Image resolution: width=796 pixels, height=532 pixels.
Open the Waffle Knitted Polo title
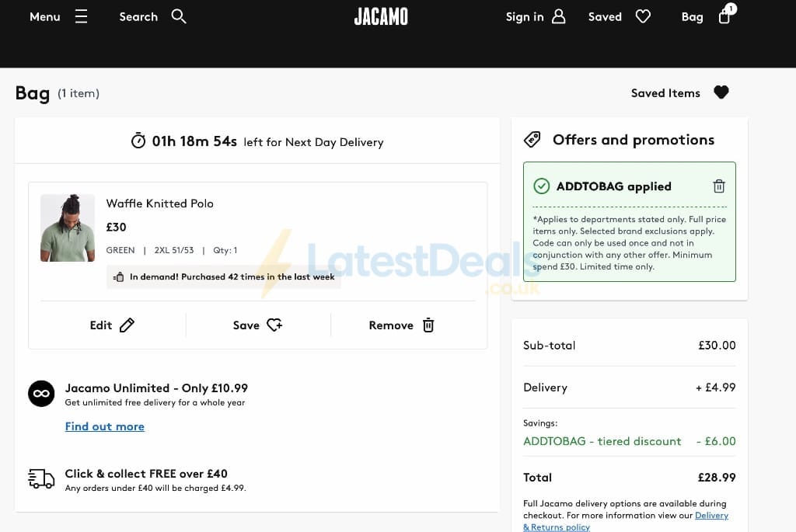point(159,203)
